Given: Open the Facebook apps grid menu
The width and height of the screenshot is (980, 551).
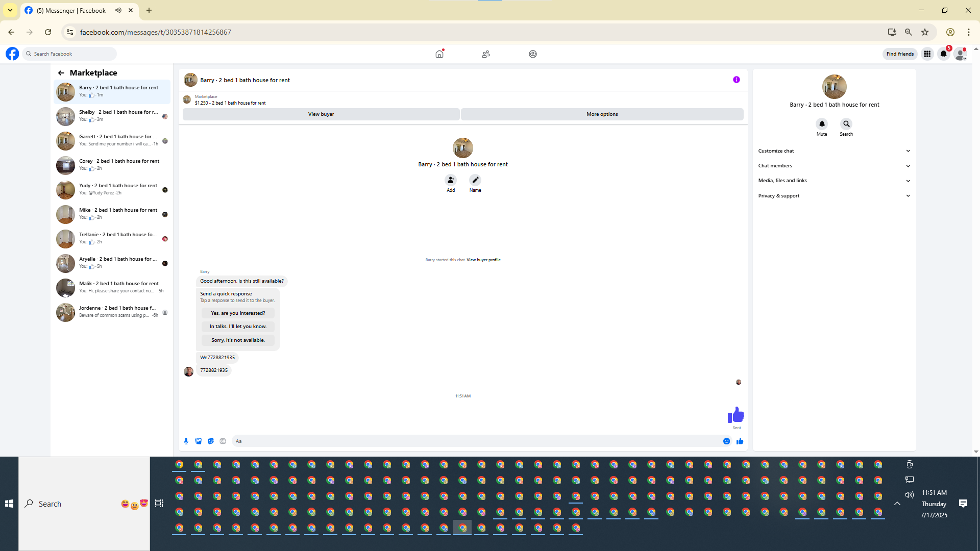Looking at the screenshot, I should point(927,54).
